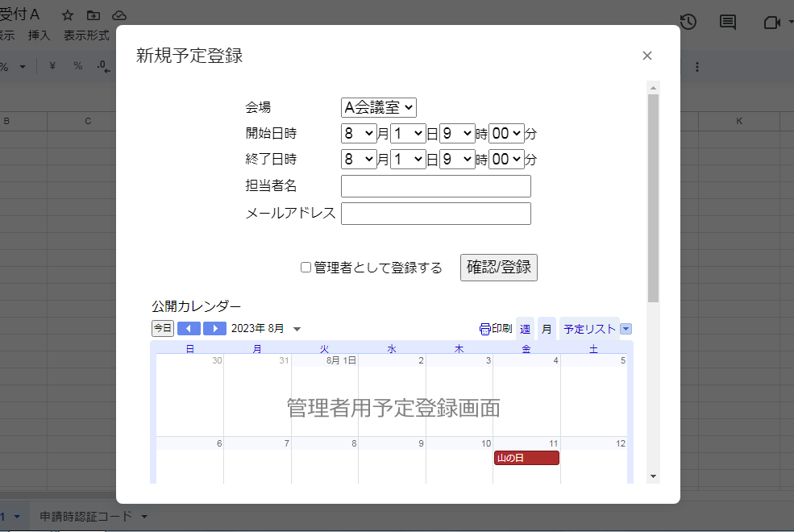Select calendar date 4
The image size is (794, 532).
[x=555, y=360]
